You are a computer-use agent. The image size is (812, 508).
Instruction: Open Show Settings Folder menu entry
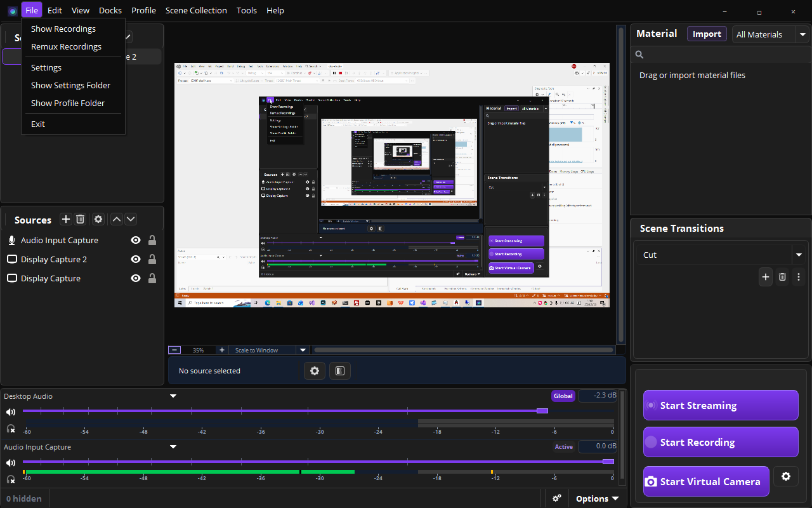point(70,85)
